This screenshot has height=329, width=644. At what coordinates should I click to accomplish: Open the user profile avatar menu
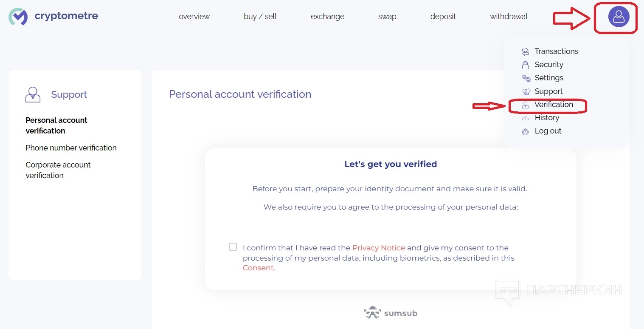pyautogui.click(x=619, y=17)
